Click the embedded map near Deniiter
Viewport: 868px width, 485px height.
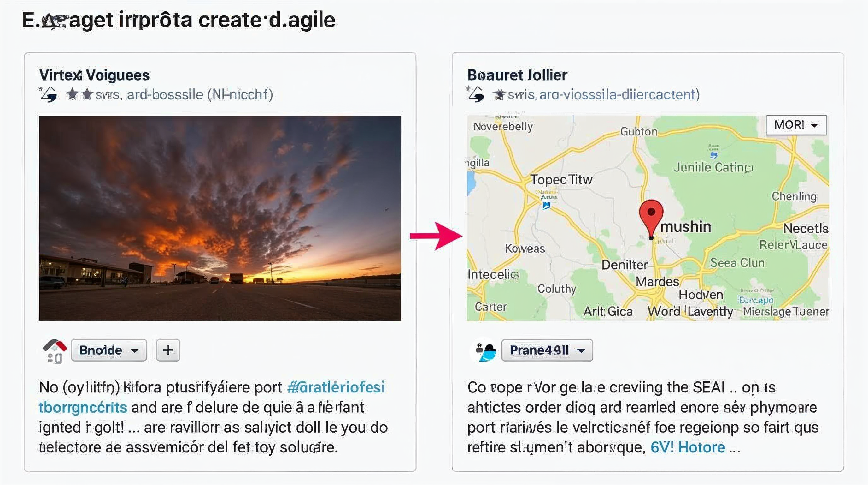click(626, 265)
